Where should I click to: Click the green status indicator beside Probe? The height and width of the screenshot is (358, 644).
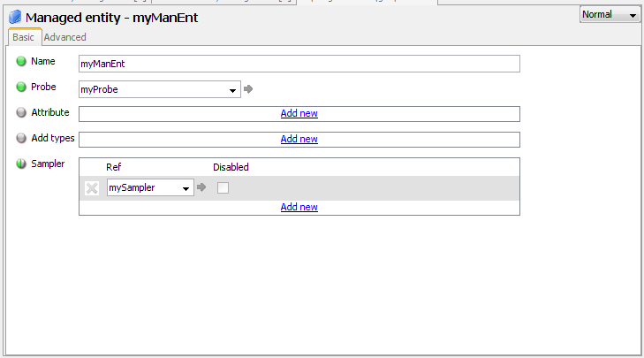point(21,88)
